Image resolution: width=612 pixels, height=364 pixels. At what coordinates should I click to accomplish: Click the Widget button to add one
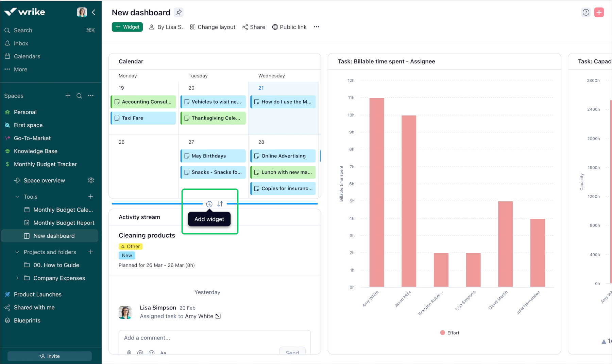click(x=127, y=27)
